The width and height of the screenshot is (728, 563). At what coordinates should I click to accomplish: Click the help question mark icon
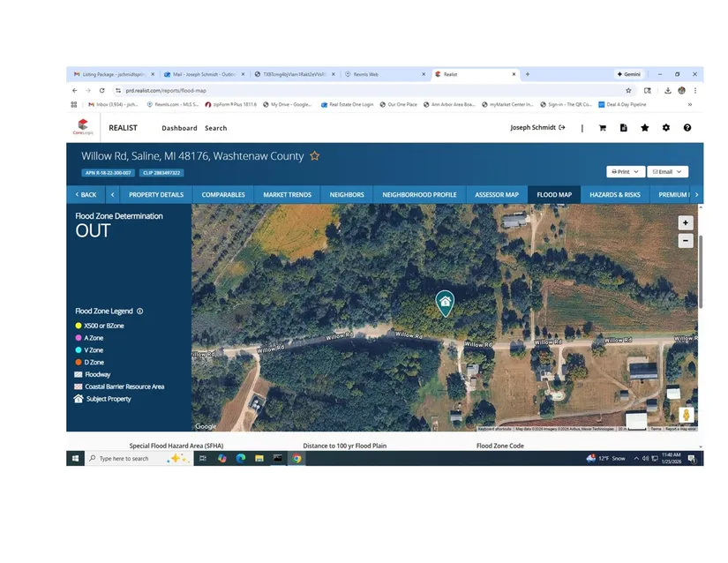[687, 128]
